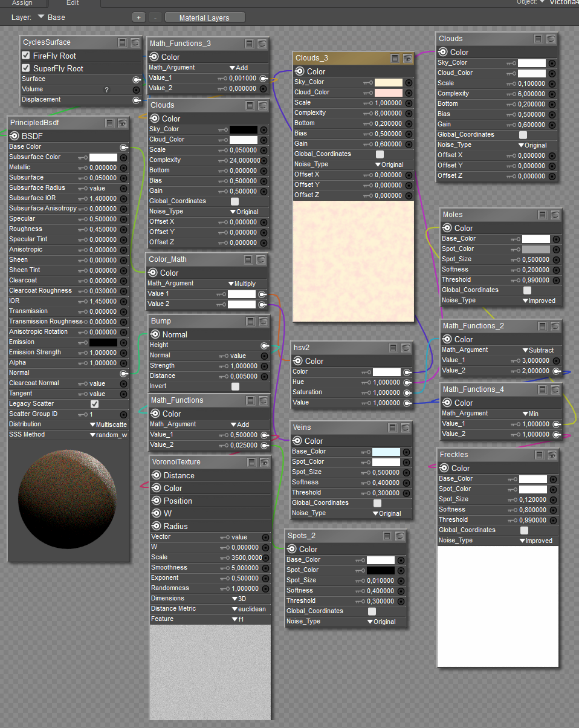Screen dimensions: 579x728
Task: Switch to the Assign tab
Action: pyautogui.click(x=22, y=3)
